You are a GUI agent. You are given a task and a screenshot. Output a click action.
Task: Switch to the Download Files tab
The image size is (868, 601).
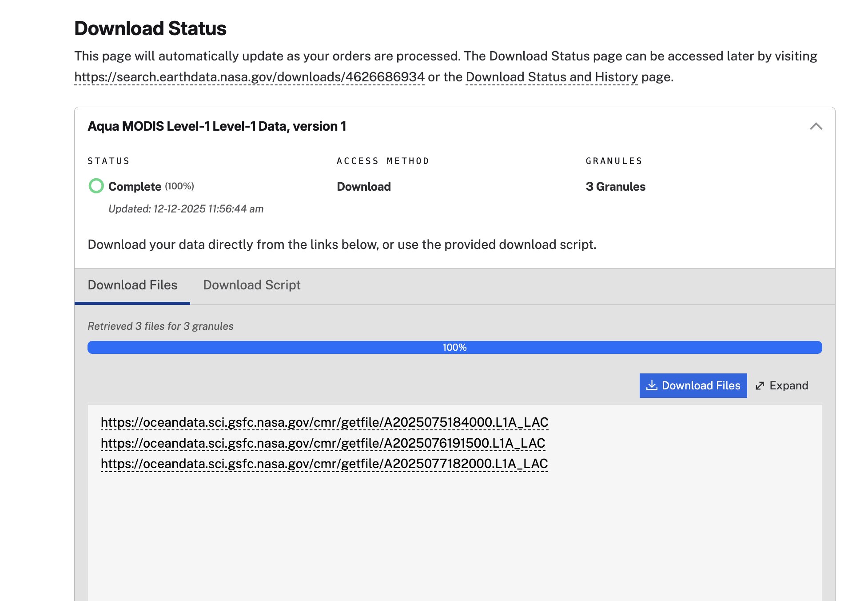coord(132,285)
